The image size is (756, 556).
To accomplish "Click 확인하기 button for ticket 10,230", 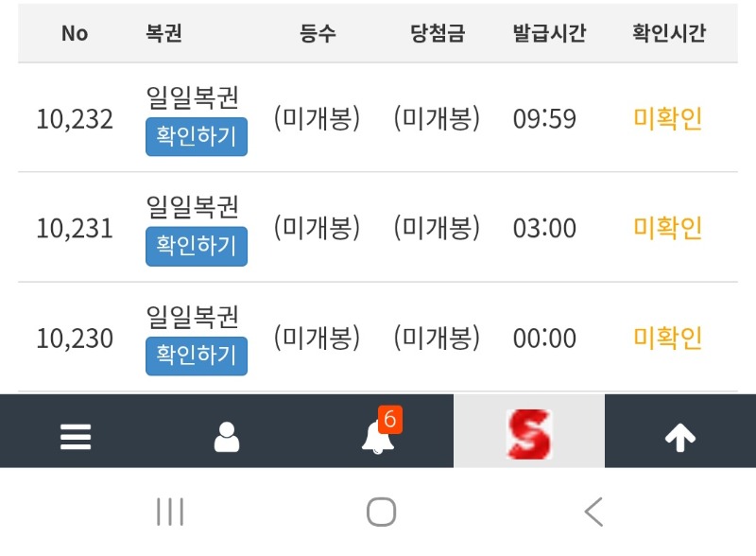I will point(197,356).
